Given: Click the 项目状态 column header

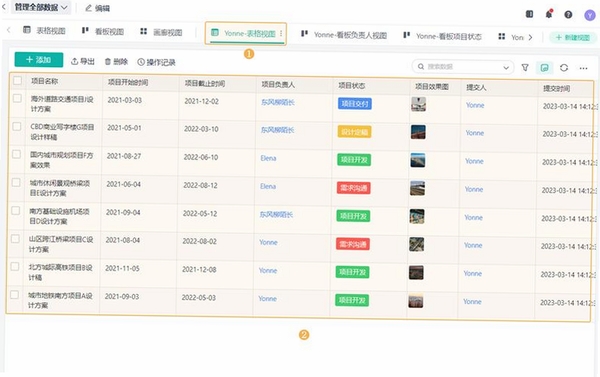Looking at the screenshot, I should coord(352,86).
